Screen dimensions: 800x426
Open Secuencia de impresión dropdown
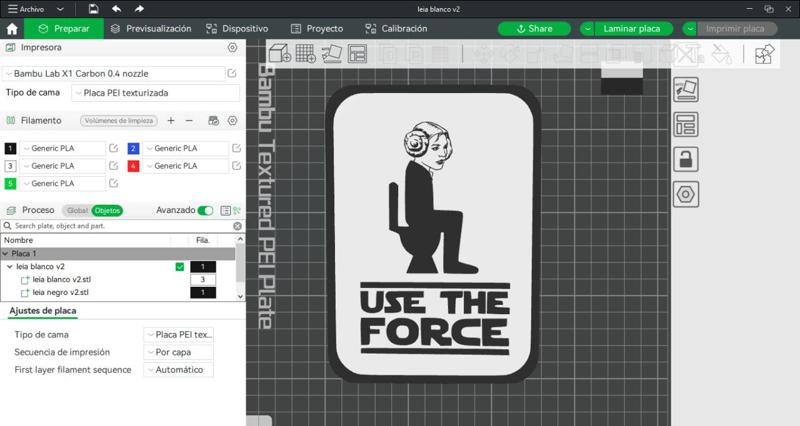pyautogui.click(x=179, y=353)
